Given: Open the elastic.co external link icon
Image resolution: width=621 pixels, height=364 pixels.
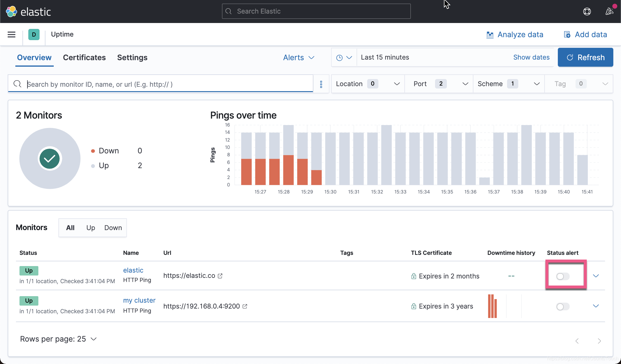Looking at the screenshot, I should (220, 276).
